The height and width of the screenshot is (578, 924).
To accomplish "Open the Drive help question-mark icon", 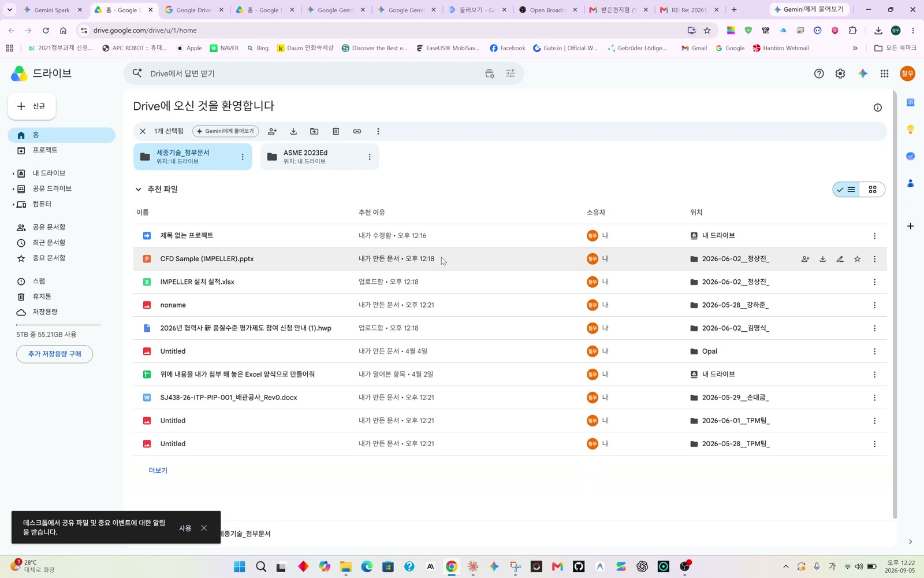I will (x=819, y=73).
